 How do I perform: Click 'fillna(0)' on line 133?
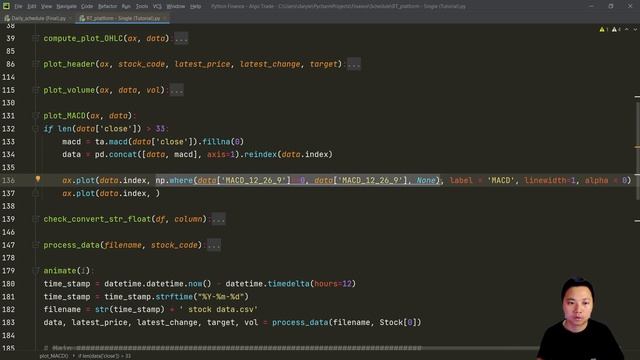(x=223, y=142)
